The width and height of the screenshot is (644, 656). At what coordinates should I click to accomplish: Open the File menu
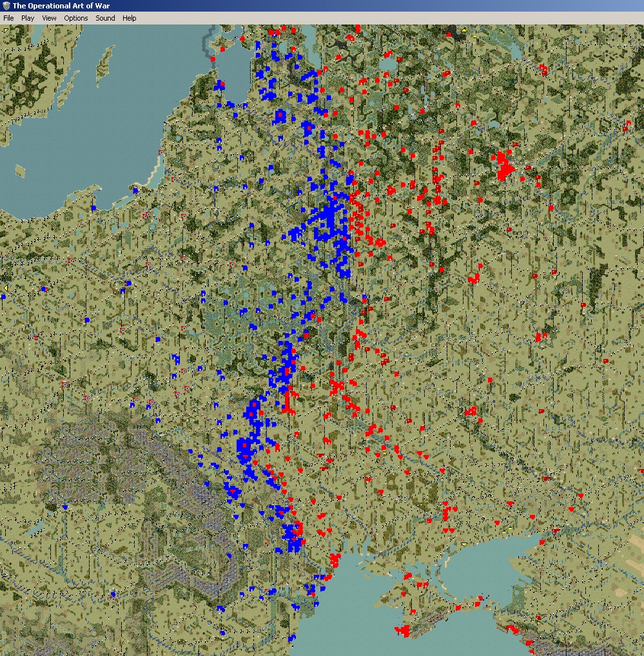8,18
